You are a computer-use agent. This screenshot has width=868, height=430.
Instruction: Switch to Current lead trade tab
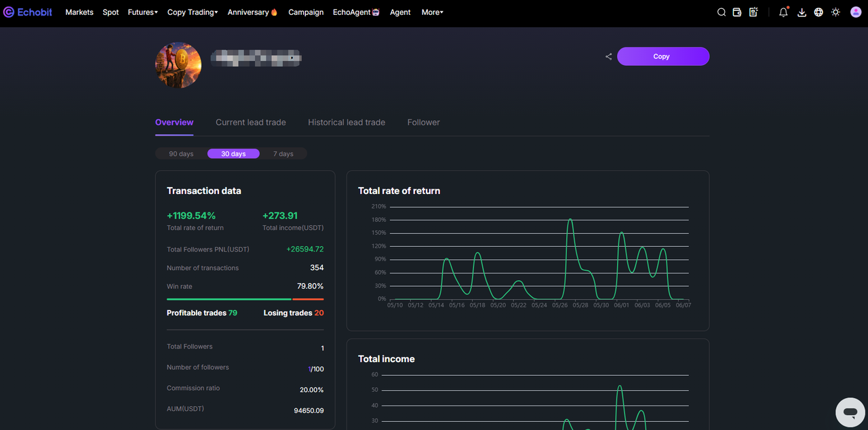[251, 122]
